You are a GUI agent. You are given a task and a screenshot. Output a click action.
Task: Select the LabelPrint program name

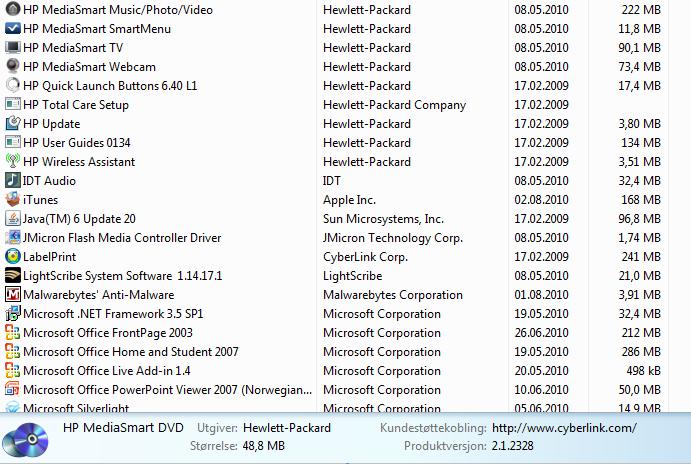(49, 256)
